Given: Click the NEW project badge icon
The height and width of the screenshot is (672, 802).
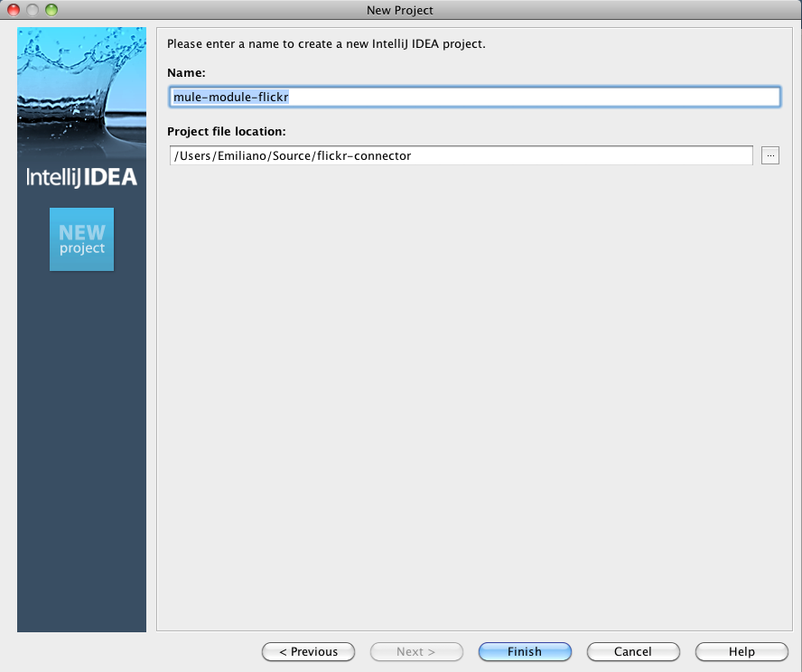Looking at the screenshot, I should point(81,239).
